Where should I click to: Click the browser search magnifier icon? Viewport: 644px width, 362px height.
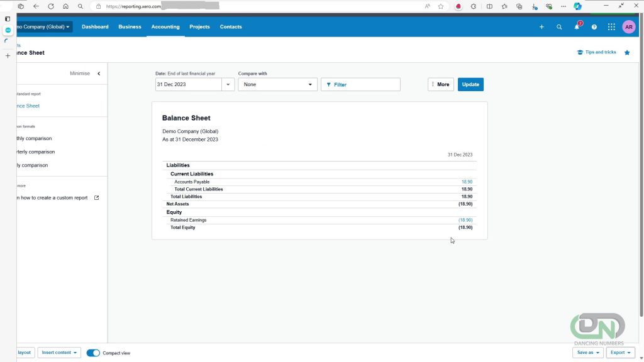[x=80, y=6]
